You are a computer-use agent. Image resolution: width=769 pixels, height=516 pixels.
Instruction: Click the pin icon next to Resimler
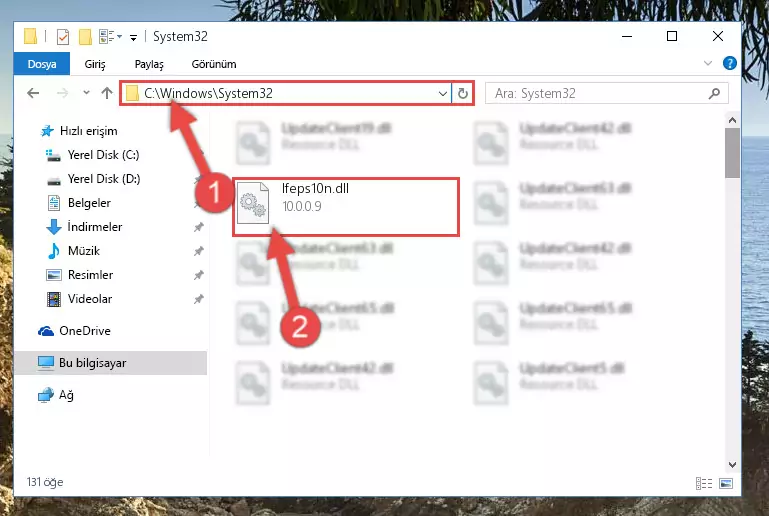(198, 275)
